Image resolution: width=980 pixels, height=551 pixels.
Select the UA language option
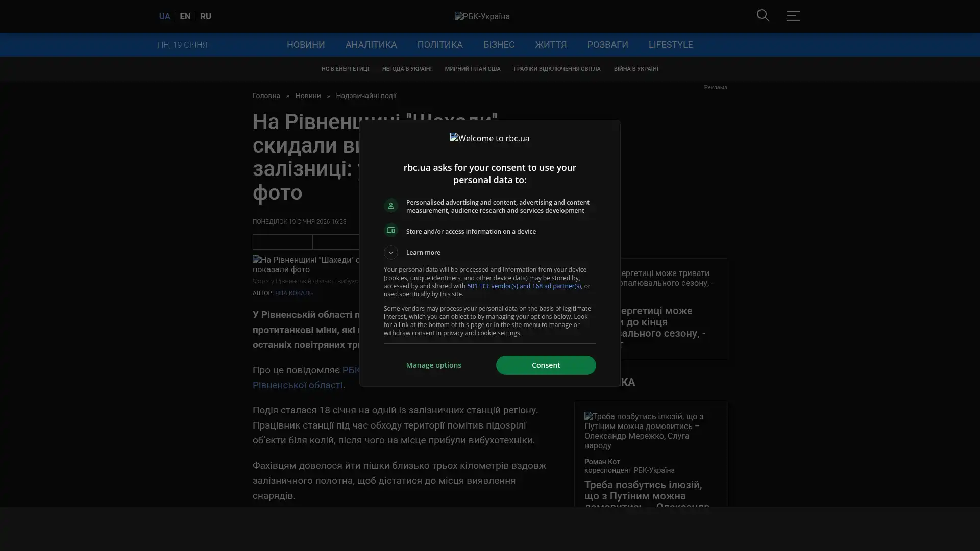point(164,16)
